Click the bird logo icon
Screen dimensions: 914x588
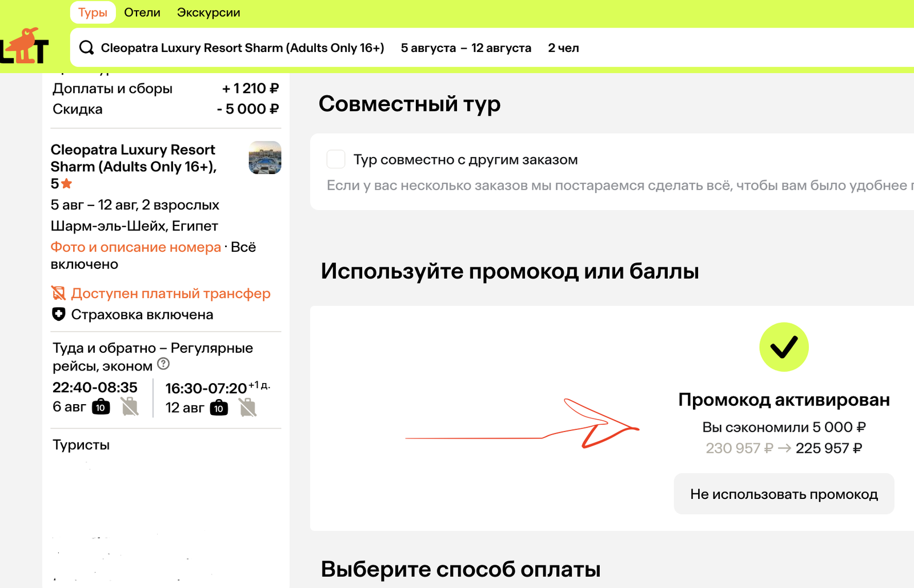pyautogui.click(x=26, y=46)
